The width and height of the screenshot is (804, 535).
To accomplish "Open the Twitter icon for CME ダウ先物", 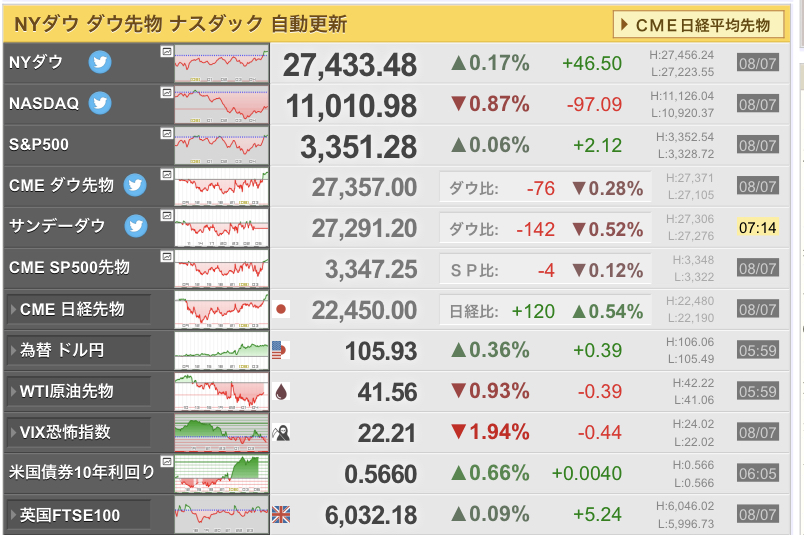I will [x=135, y=185].
